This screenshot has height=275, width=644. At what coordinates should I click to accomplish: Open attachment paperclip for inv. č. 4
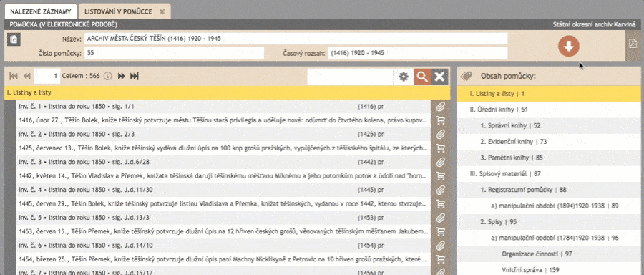tap(441, 190)
